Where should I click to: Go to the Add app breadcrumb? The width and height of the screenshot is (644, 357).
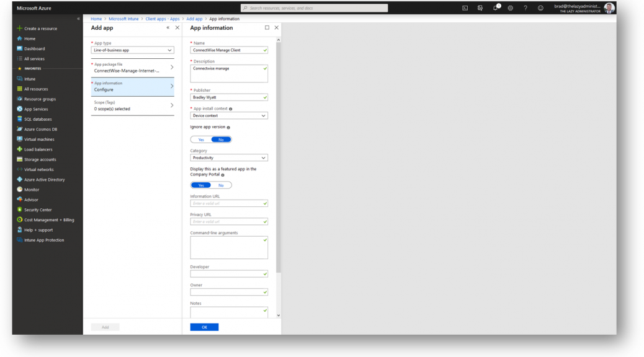[x=194, y=19]
